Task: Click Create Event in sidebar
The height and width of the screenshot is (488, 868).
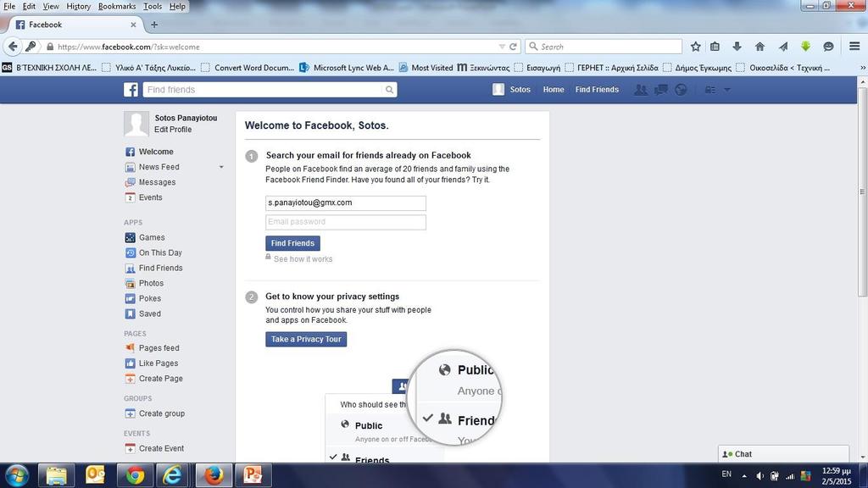Action: [x=161, y=448]
